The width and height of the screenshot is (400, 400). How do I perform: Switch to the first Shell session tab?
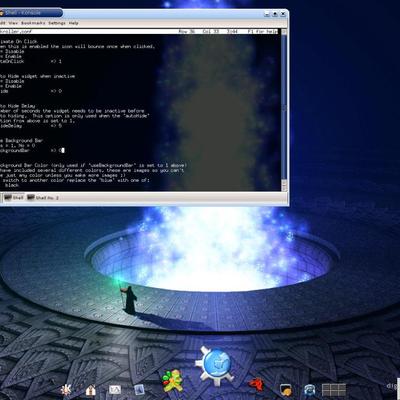click(13, 198)
